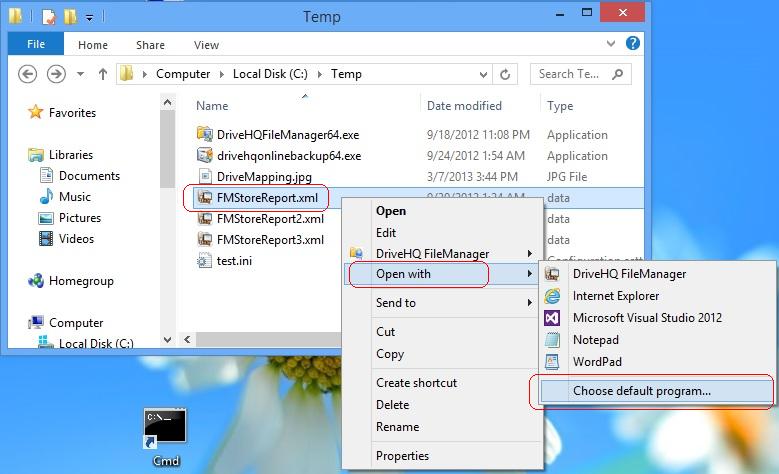Screen dimensions: 779x474
Task: Select Documents library in navigation pane
Action: pos(89,176)
